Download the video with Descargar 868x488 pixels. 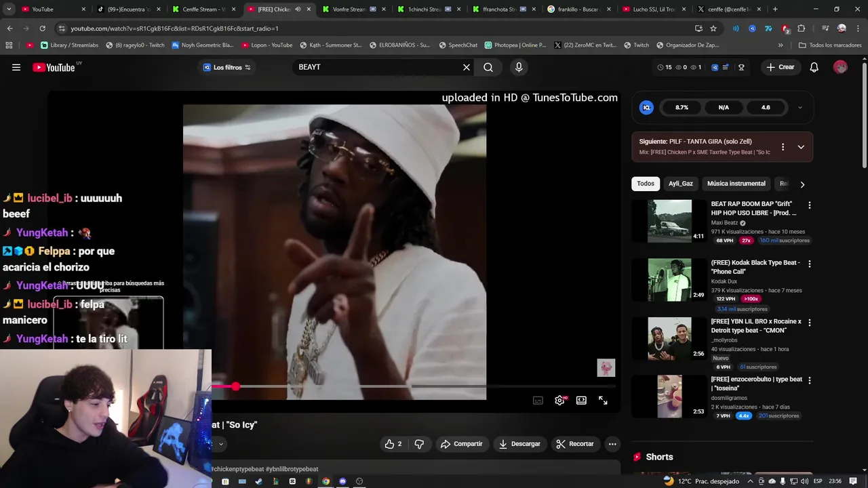(x=519, y=444)
